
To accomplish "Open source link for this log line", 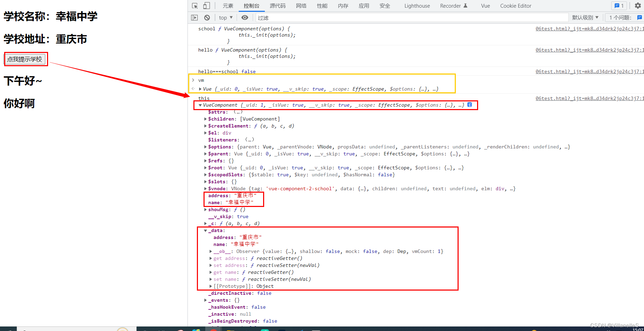I will pyautogui.click(x=590, y=98).
